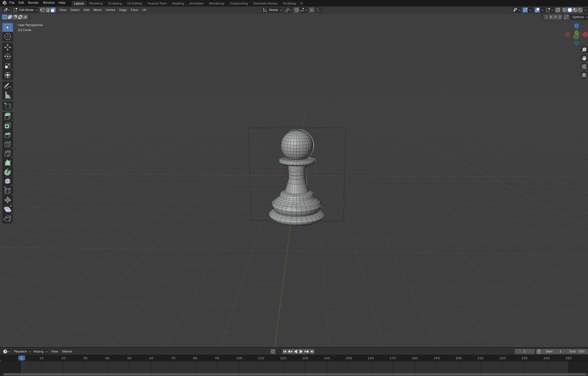Toggle camera view with the camera icon

(x=584, y=67)
